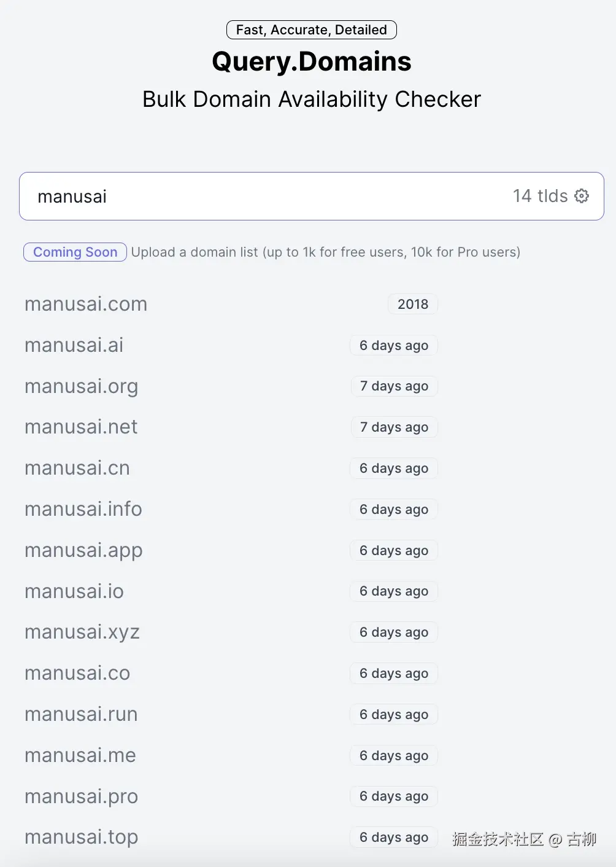Click the manusai.top domain name
Image resolution: width=616 pixels, height=867 pixels.
click(x=82, y=837)
